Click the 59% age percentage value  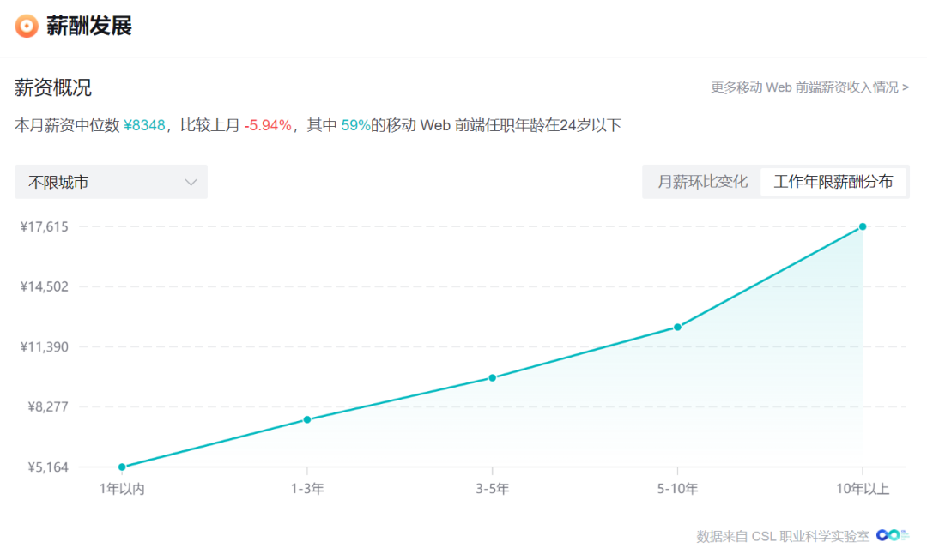pyautogui.click(x=355, y=126)
